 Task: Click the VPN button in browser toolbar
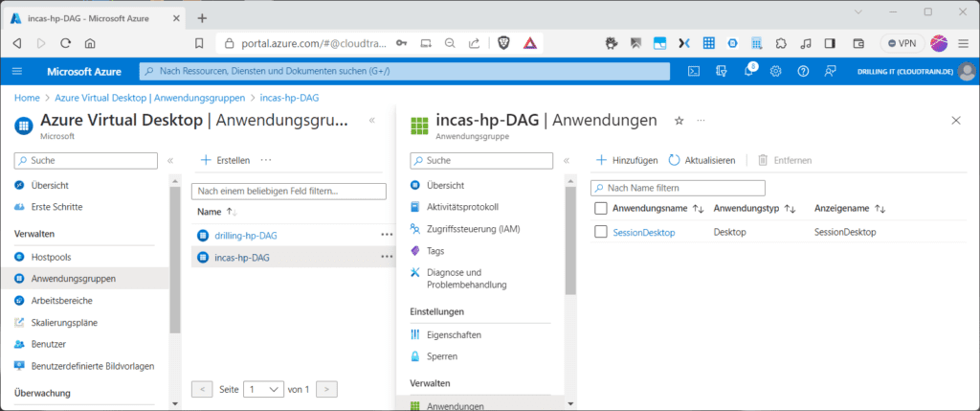902,43
